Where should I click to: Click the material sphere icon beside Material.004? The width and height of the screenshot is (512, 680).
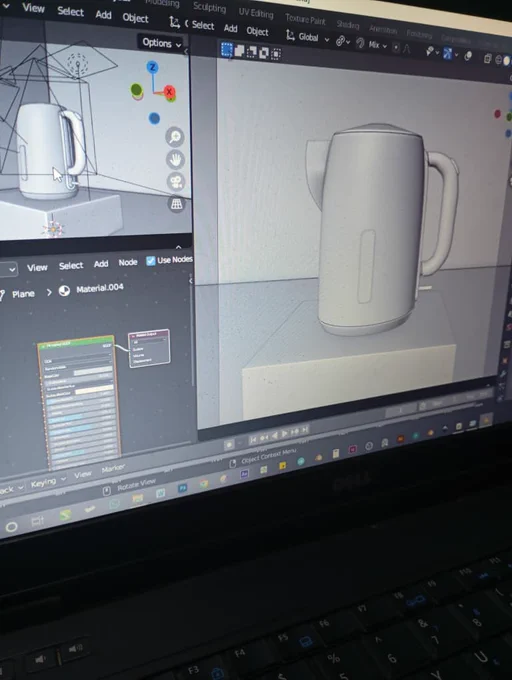64,291
